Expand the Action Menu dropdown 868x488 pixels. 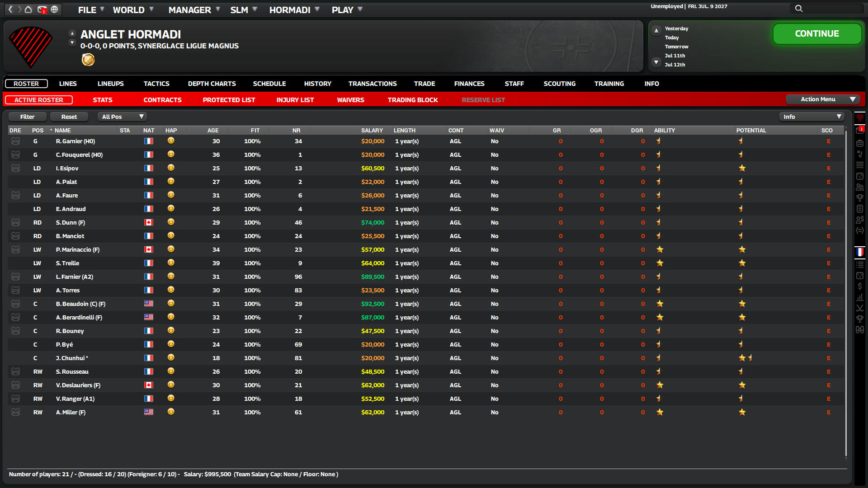tap(822, 99)
